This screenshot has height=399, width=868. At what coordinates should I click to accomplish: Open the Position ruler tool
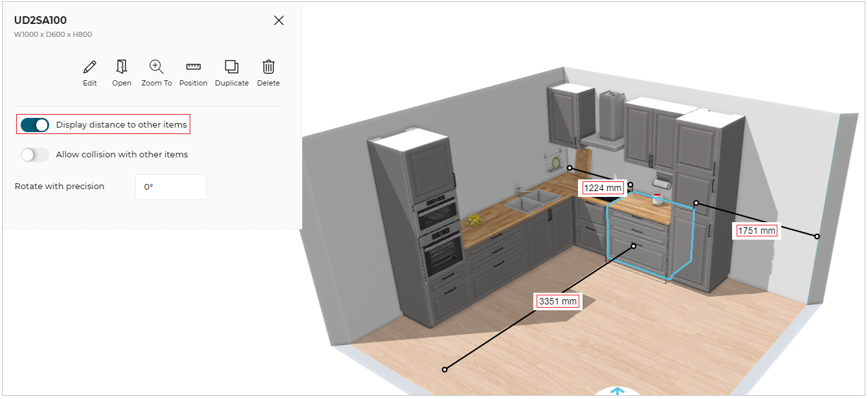(x=193, y=67)
